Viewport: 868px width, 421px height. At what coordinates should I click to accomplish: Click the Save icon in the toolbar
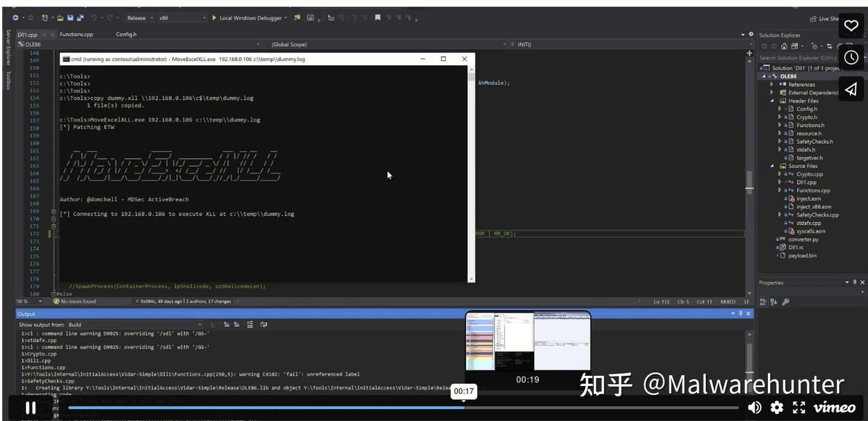[x=71, y=17]
